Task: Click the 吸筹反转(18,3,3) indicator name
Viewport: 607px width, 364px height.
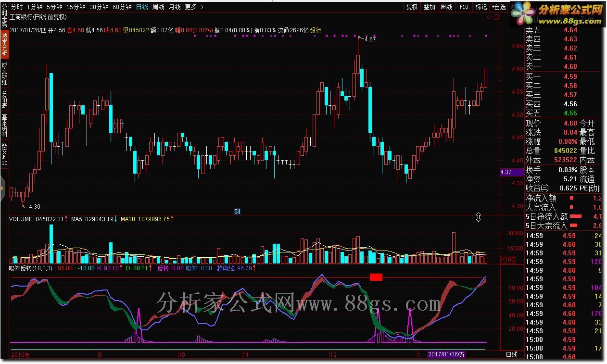Action: pos(31,268)
